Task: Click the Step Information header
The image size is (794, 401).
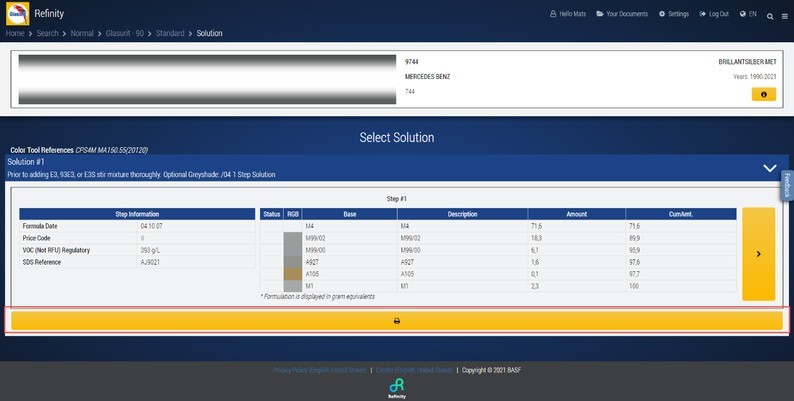Action: point(137,214)
